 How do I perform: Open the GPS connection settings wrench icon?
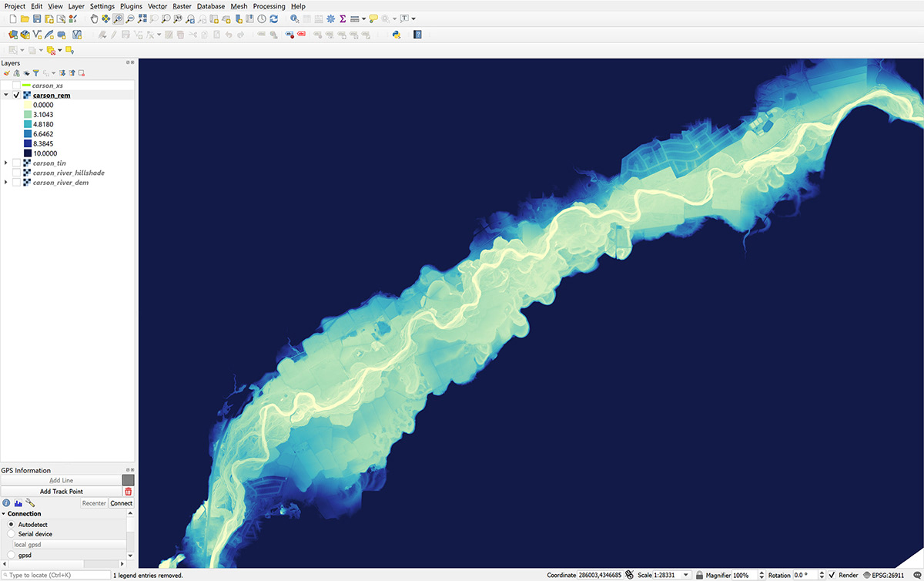coord(31,503)
